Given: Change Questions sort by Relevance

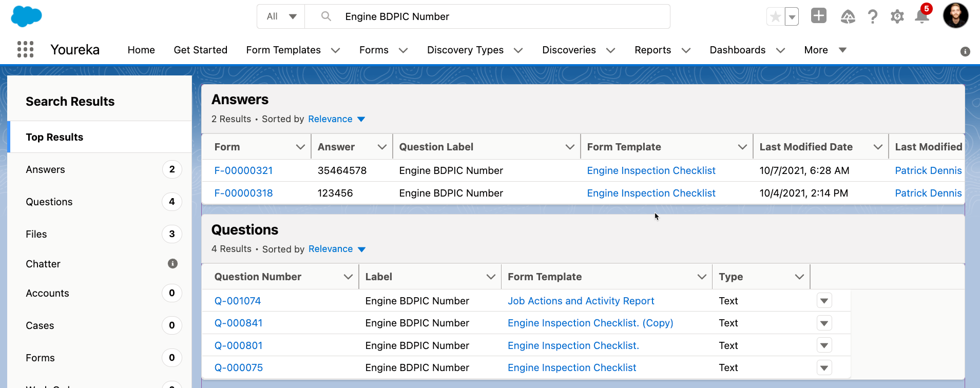Looking at the screenshot, I should [x=337, y=249].
